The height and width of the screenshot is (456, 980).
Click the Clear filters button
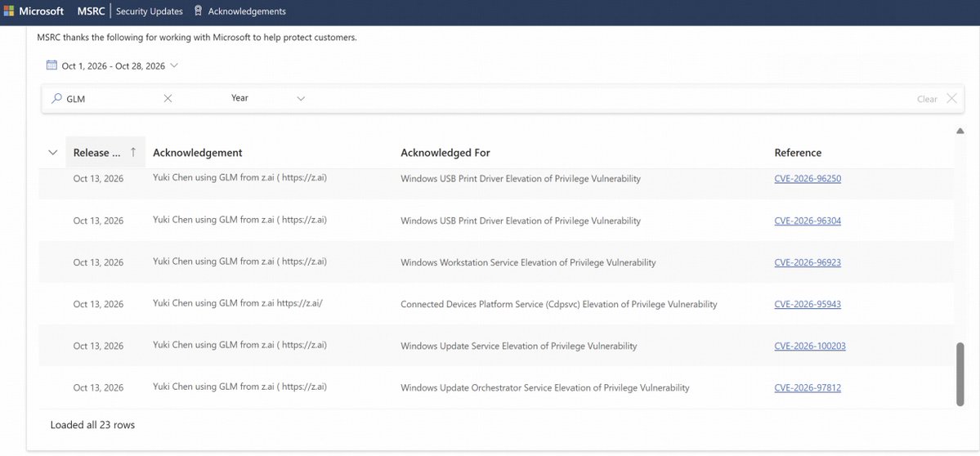pos(927,99)
